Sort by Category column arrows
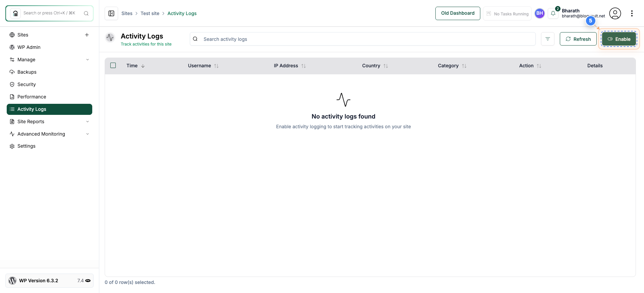Viewport: 644px width, 293px height. coord(464,66)
